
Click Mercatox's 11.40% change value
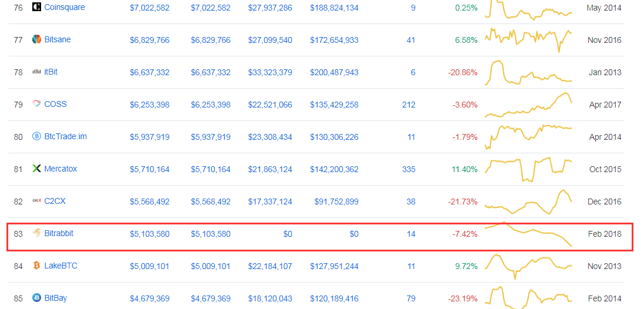[x=465, y=169]
